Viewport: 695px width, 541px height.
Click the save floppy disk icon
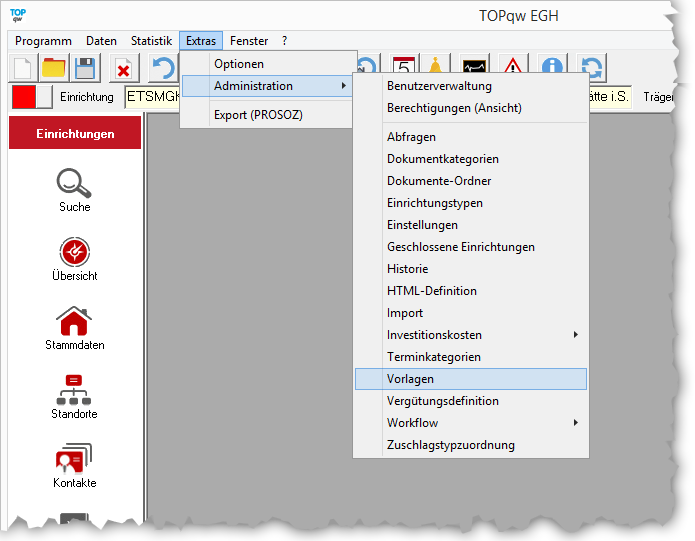pos(85,68)
